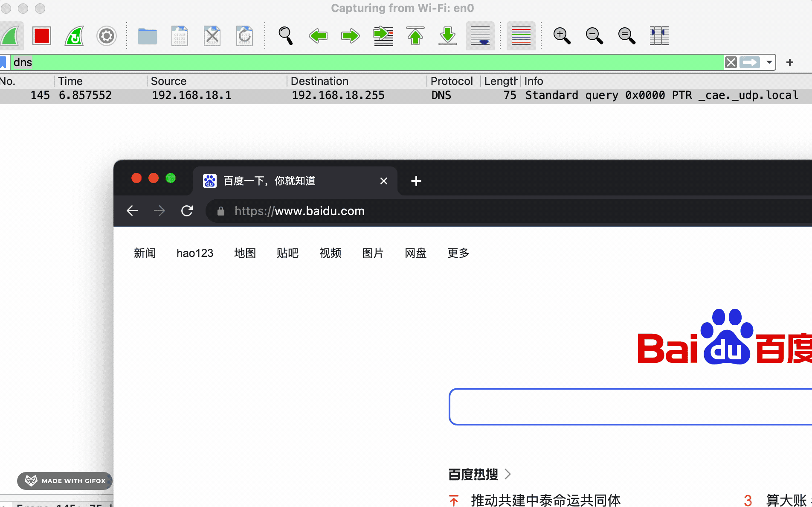This screenshot has width=812, height=507.
Task: Select the Baidu browser tab
Action: click(295, 181)
